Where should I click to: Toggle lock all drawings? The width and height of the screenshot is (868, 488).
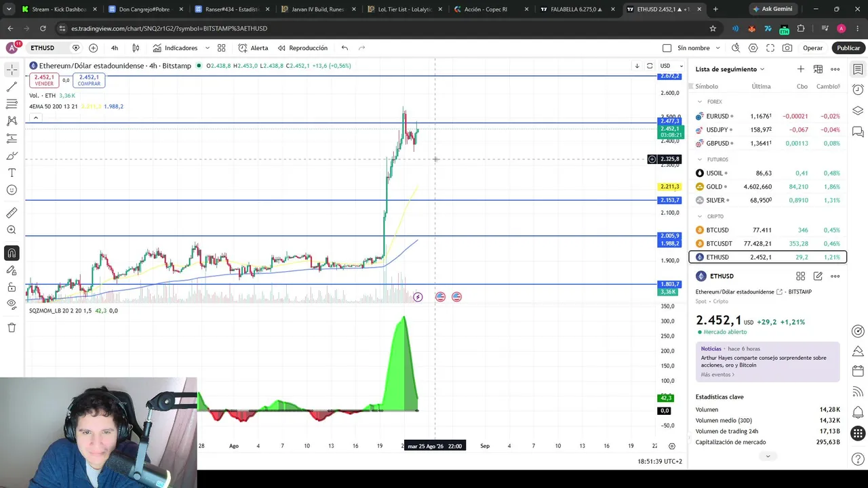(x=12, y=287)
